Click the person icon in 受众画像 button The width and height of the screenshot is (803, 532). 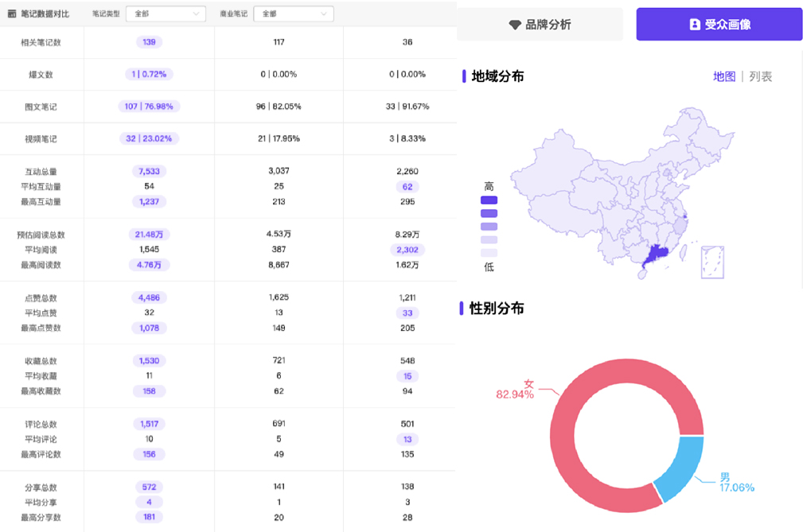point(695,25)
